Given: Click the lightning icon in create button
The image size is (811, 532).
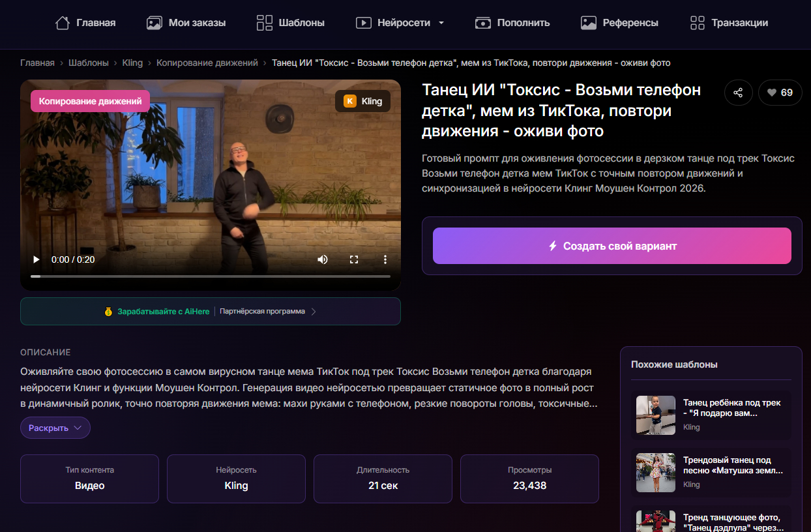Looking at the screenshot, I should (x=553, y=246).
